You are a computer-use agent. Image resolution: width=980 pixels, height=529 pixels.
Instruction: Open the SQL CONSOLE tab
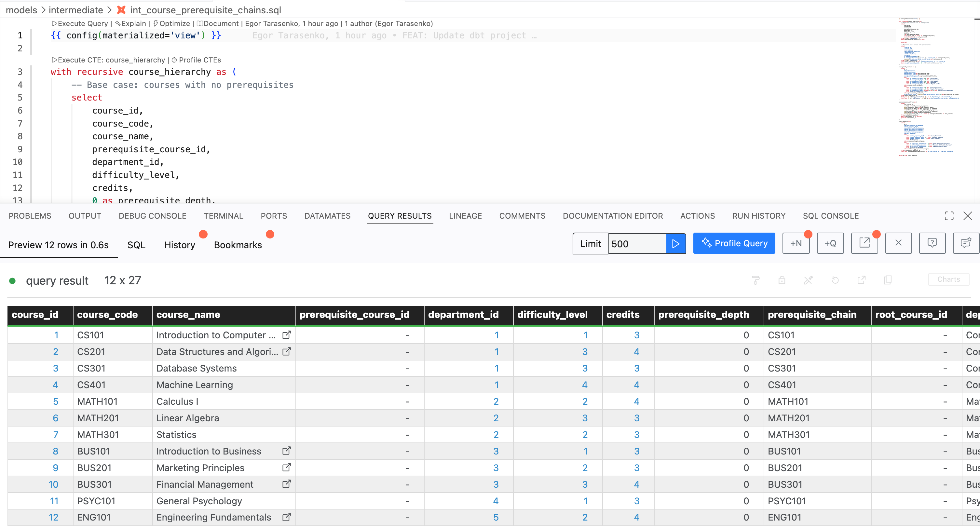coord(831,216)
